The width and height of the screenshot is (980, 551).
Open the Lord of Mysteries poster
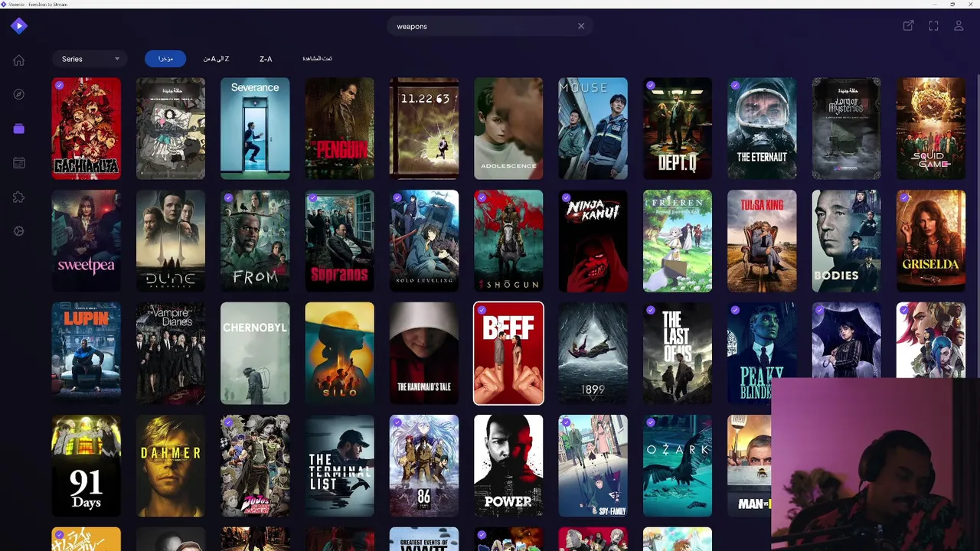pos(846,129)
